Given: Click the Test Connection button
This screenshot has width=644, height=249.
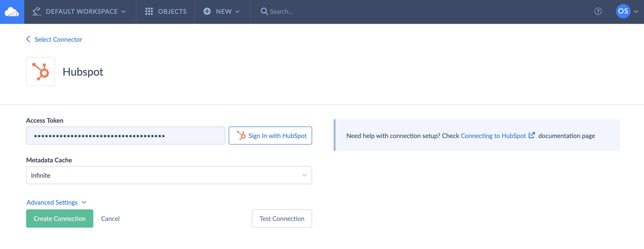Looking at the screenshot, I should pos(282,218).
